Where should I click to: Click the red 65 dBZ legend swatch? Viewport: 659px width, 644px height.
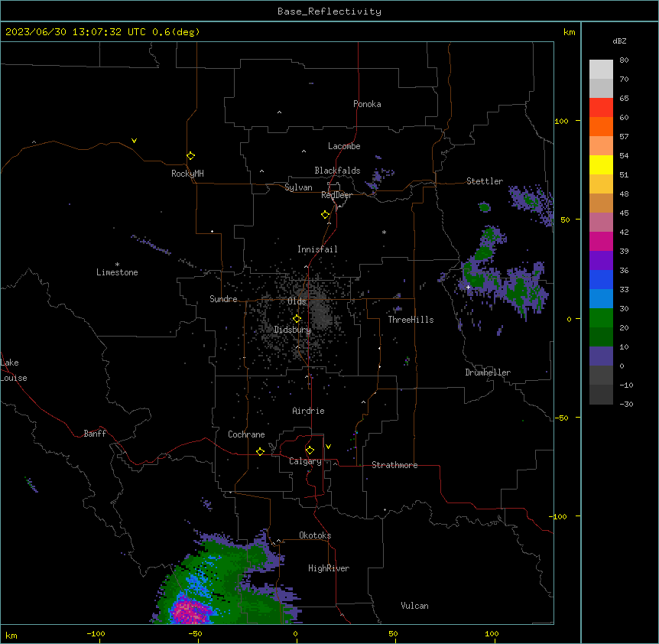click(601, 107)
